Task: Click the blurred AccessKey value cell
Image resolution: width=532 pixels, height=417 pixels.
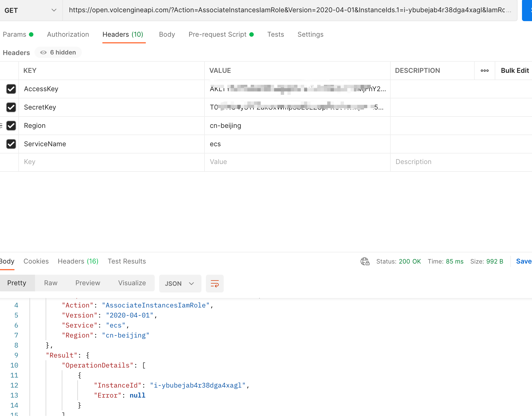Action: pyautogui.click(x=297, y=89)
